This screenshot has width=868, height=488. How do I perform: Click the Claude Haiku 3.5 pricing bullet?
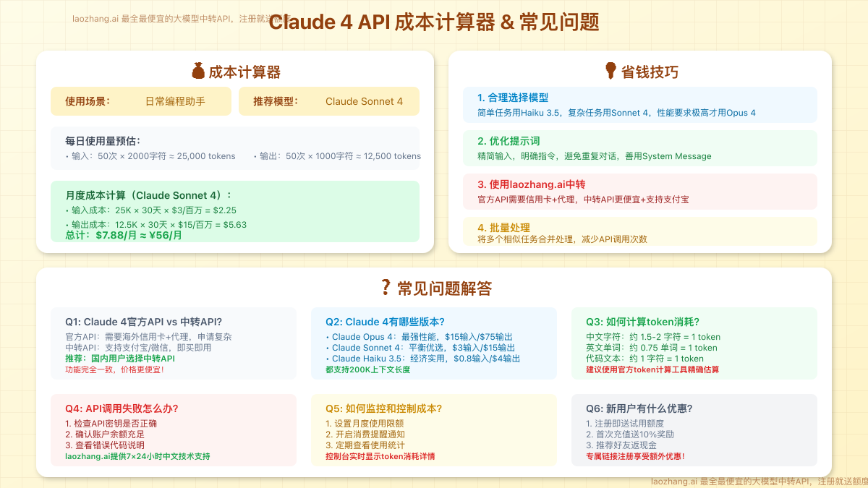(x=422, y=359)
